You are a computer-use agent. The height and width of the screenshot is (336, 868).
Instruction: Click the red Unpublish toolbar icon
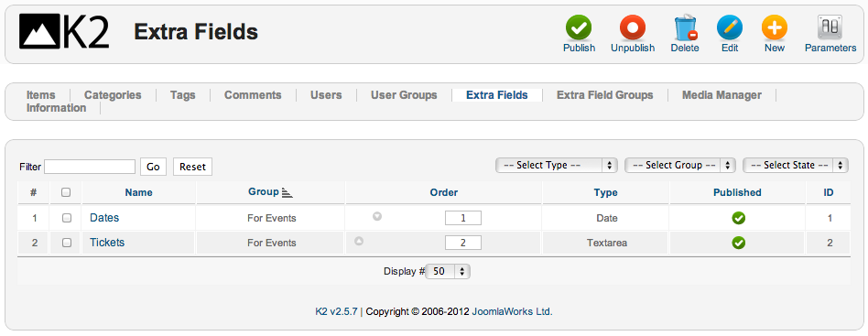click(633, 27)
